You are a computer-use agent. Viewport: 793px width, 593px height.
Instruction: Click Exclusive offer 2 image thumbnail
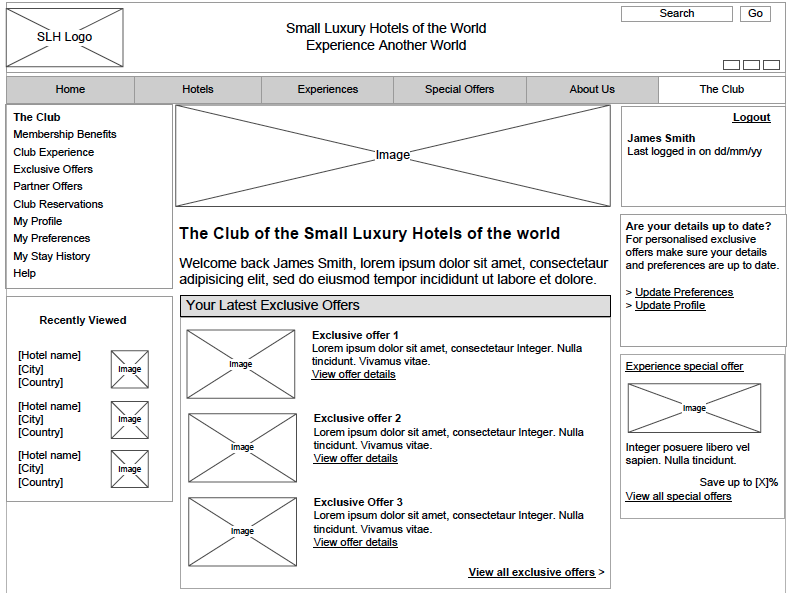(242, 448)
